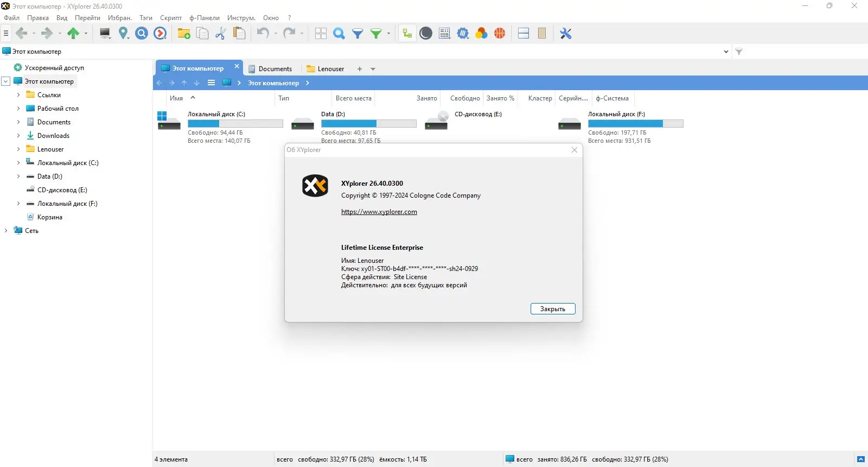Image resolution: width=868 pixels, height=467 pixels.
Task: Click the Forward arrow in the main toolbar
Action: coord(47,34)
